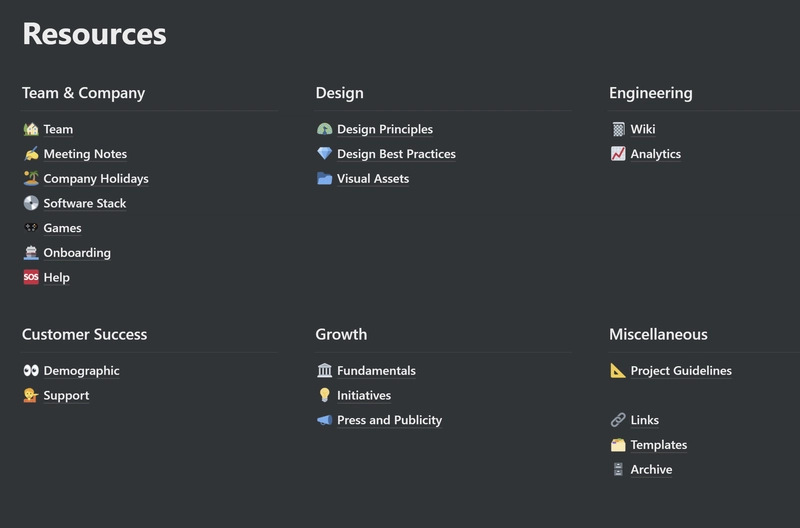Open the Visual Assets page

pyautogui.click(x=373, y=179)
